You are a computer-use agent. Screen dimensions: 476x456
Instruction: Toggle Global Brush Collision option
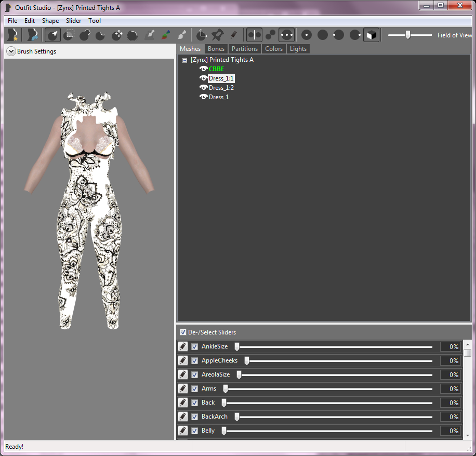[x=286, y=35]
